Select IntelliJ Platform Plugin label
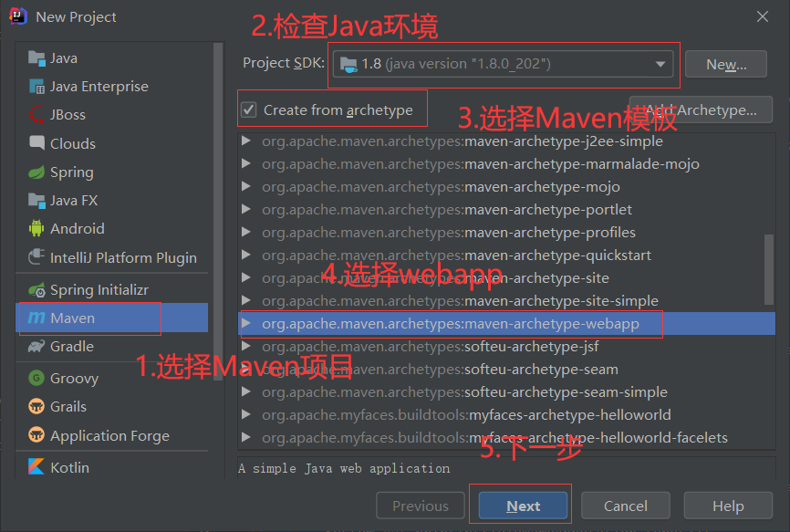790x532 pixels. tap(123, 258)
